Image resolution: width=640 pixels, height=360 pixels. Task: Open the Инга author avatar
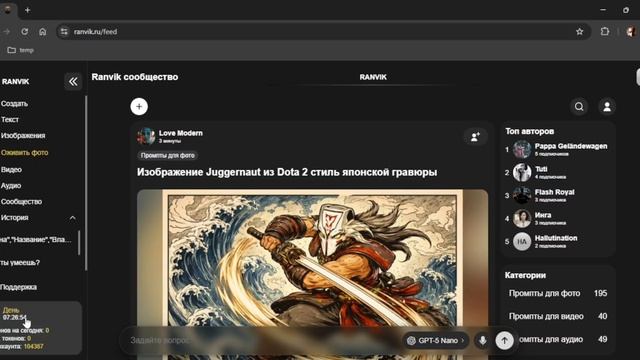[522, 218]
